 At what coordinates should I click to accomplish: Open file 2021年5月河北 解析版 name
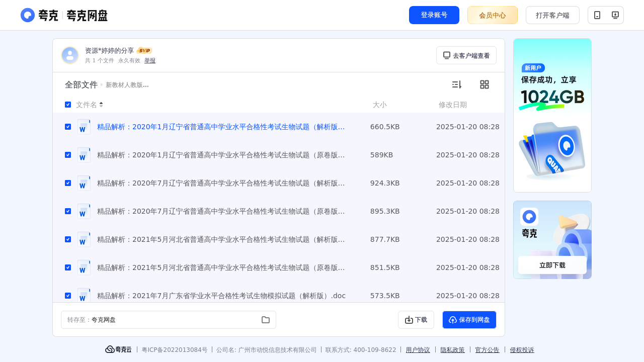point(221,239)
